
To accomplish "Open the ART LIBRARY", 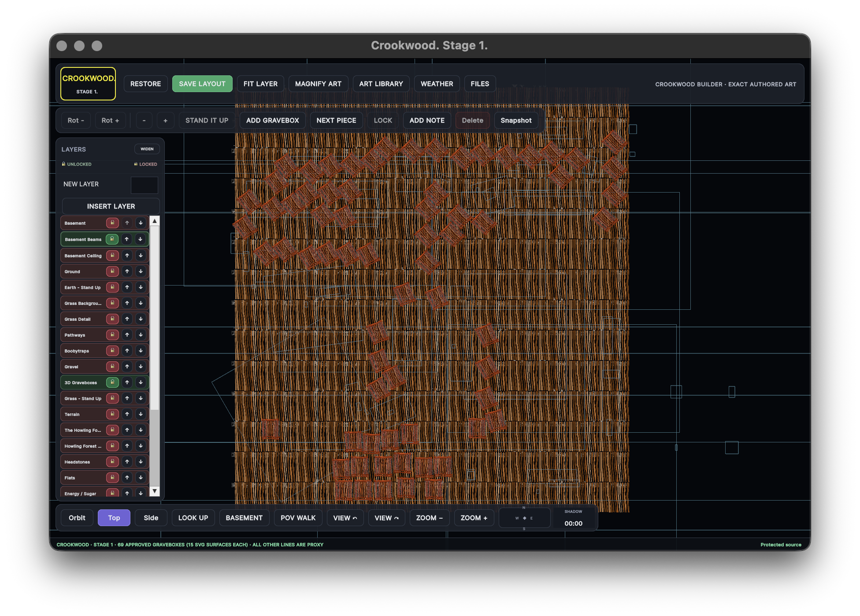I will pos(381,84).
